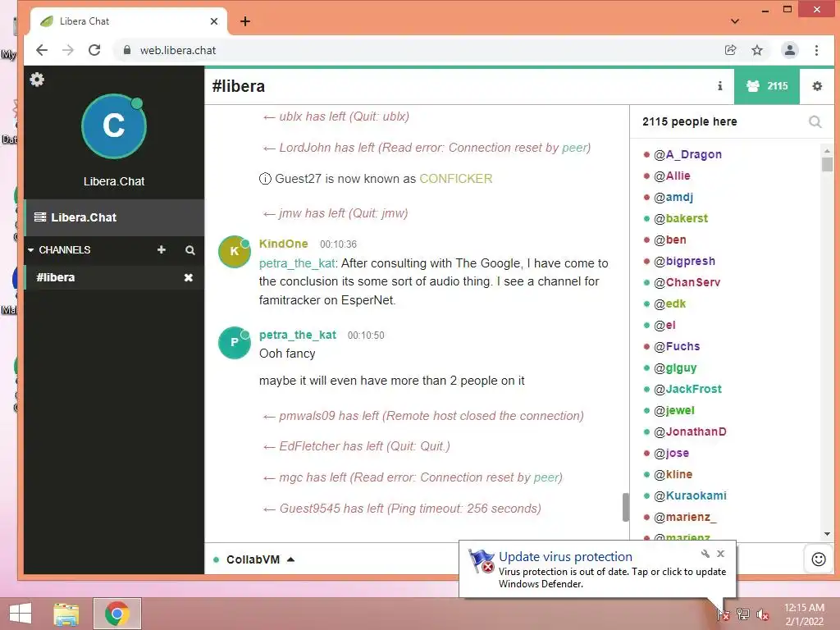This screenshot has width=840, height=630.
Task: Open user @Kuraokami from list
Action: (690, 495)
